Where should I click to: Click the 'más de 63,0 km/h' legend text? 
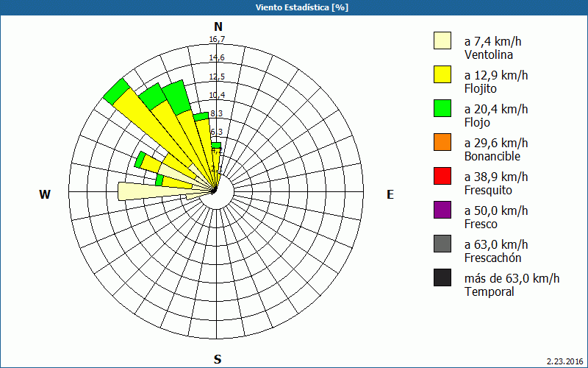512,278
